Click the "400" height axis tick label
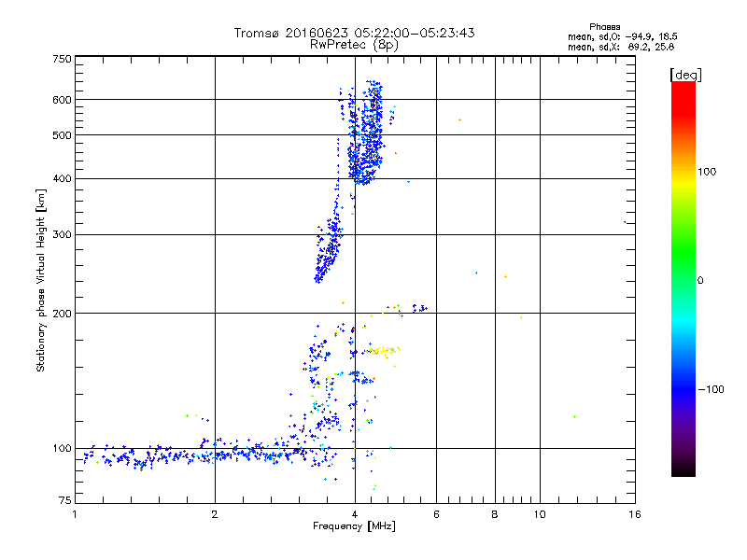This screenshot has height=560, width=747. click(62, 179)
